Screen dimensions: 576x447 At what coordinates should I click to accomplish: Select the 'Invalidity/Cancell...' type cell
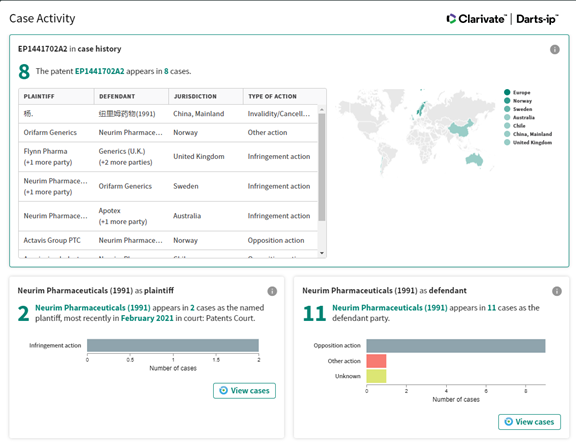(279, 114)
